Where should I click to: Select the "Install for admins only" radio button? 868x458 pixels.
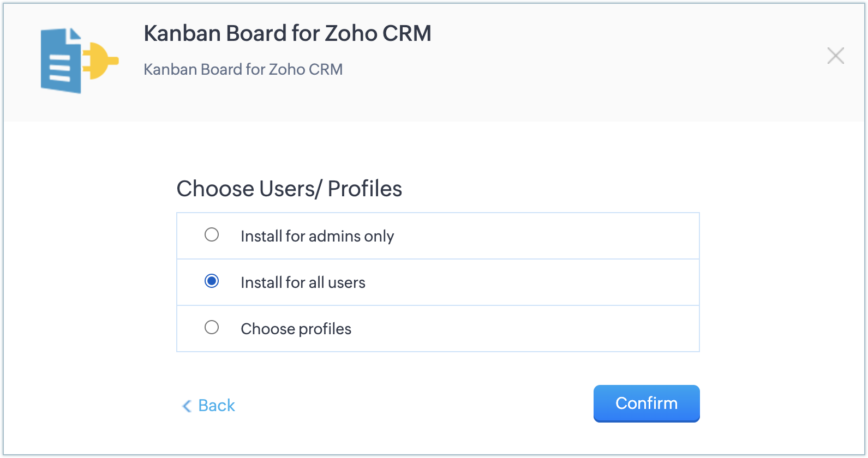click(212, 235)
